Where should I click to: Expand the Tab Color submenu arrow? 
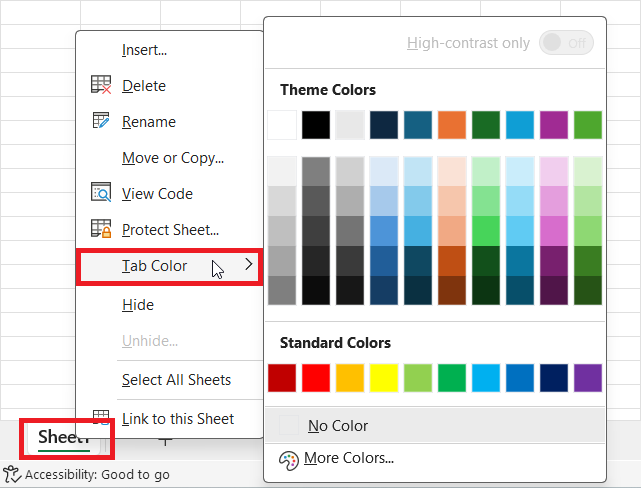point(248,266)
